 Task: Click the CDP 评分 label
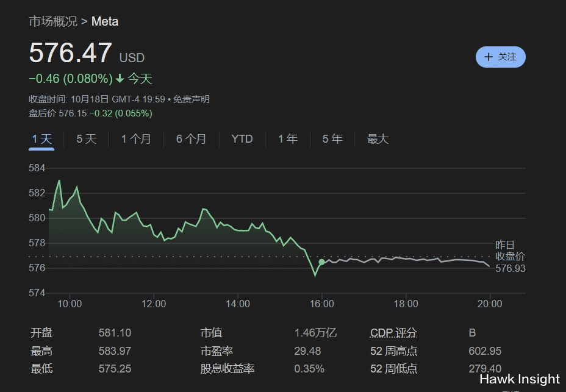point(393,332)
